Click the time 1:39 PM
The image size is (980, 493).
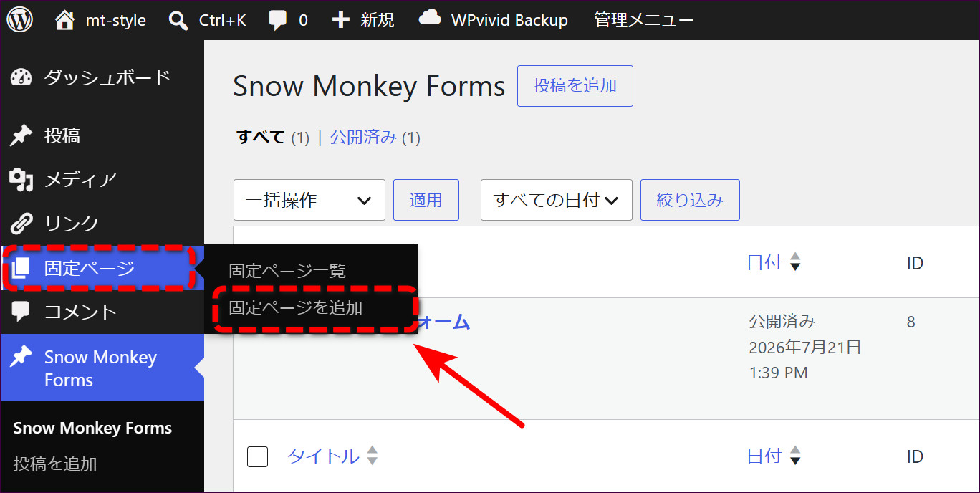tap(779, 373)
